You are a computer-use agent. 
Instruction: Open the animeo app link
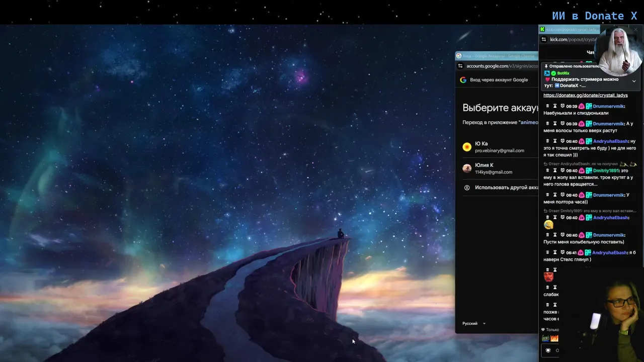529,122
